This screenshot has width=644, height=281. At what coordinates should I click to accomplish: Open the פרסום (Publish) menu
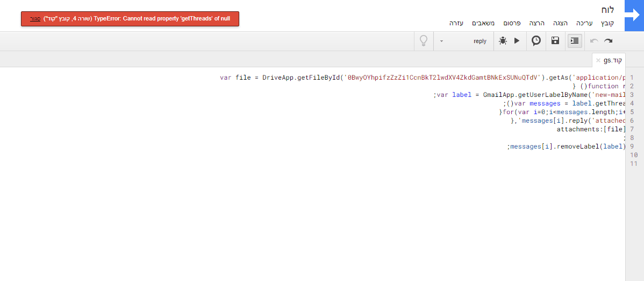tap(511, 23)
